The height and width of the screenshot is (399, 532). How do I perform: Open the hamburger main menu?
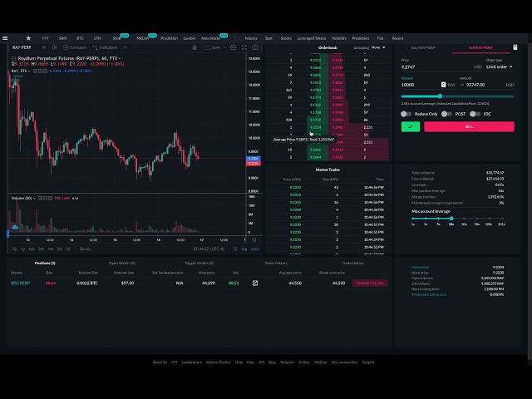[5, 38]
